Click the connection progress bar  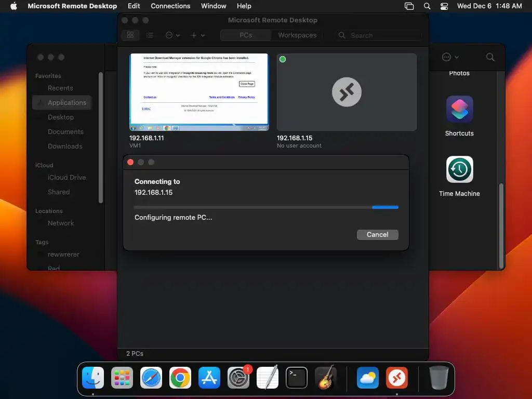tap(266, 207)
